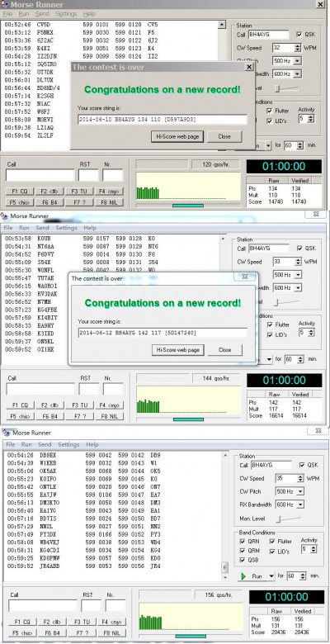
Task: Click Close in the 2014-06-10 record dialog
Action: point(224,136)
